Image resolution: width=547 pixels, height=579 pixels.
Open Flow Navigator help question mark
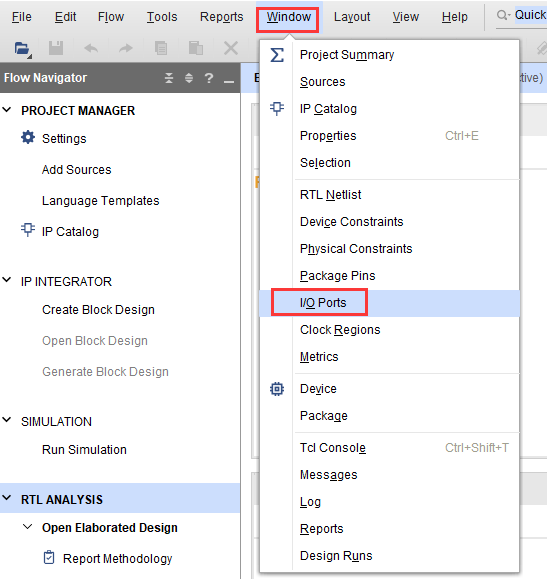pyautogui.click(x=209, y=78)
